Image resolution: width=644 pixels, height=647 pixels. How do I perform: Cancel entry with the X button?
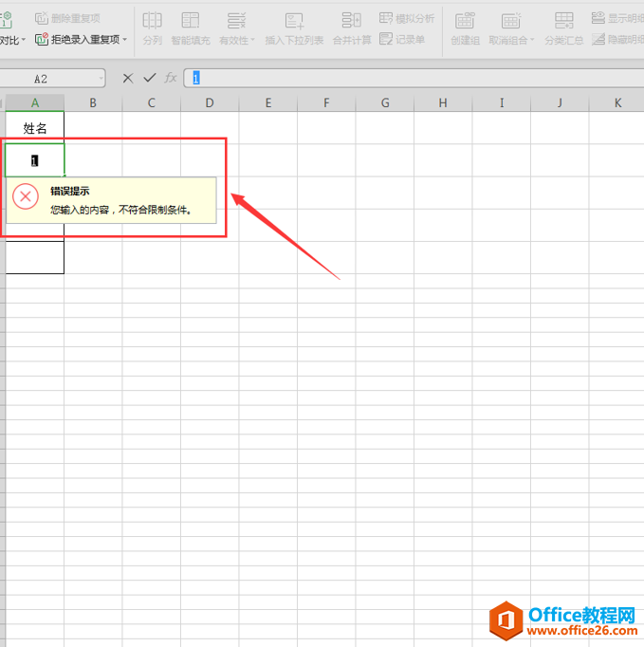pos(128,78)
